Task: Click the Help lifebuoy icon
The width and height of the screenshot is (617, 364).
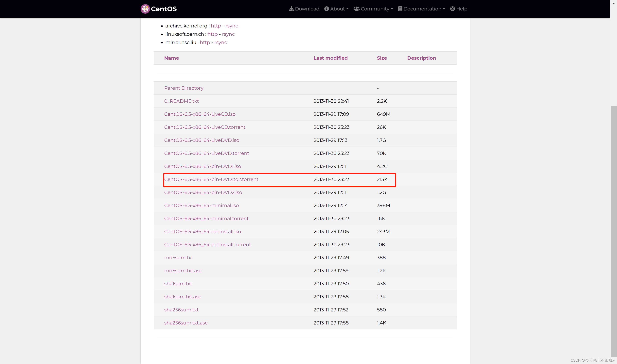Action: (452, 9)
